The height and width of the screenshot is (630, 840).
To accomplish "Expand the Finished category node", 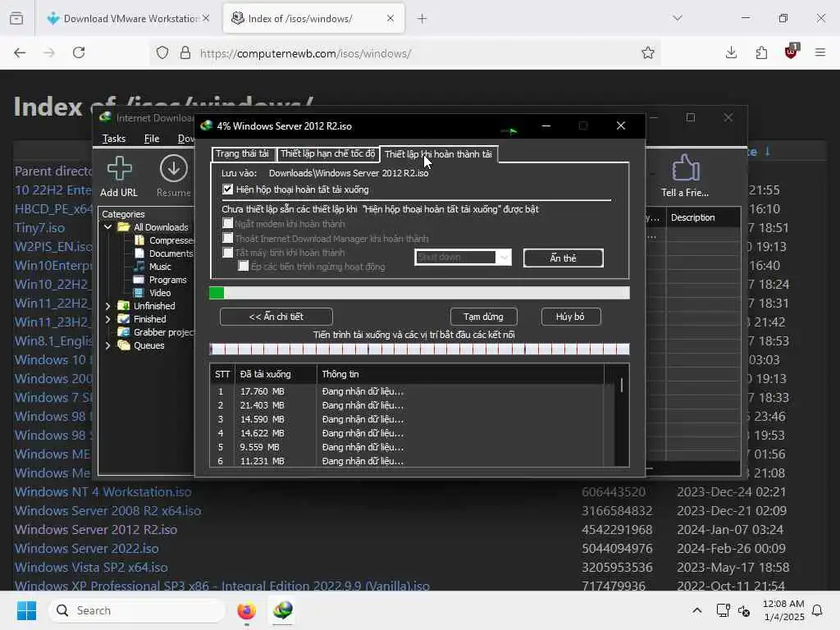I will click(107, 319).
